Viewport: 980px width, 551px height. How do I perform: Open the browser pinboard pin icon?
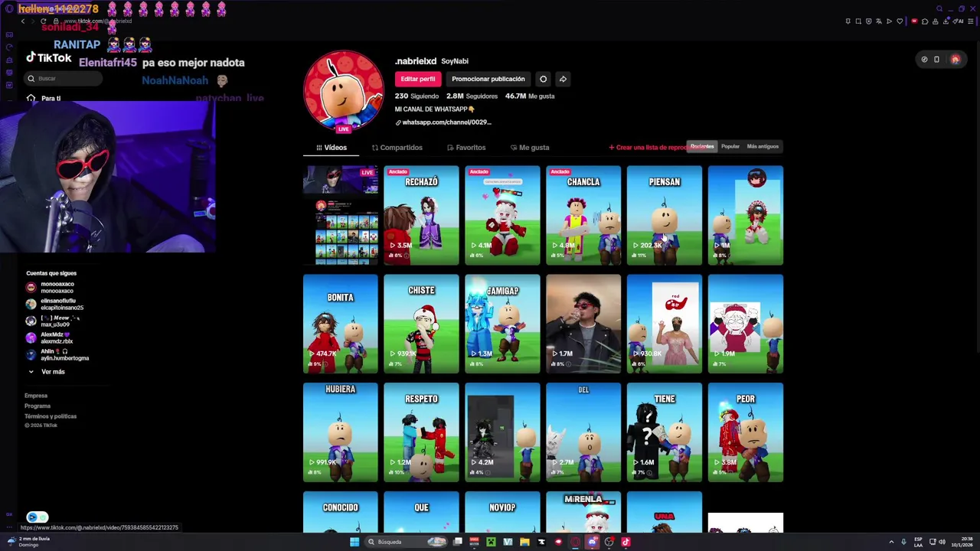click(848, 21)
